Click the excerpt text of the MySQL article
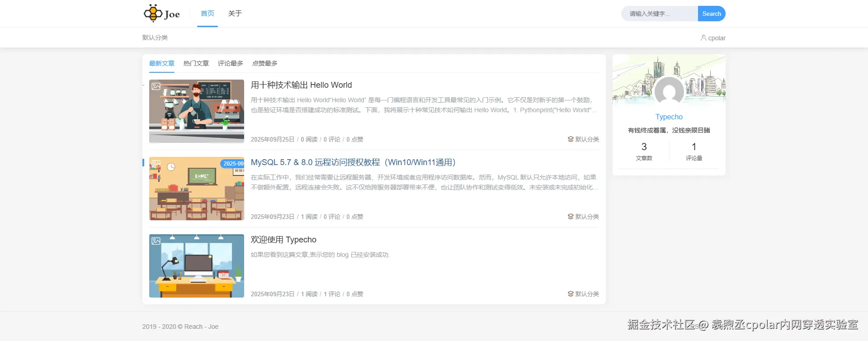This screenshot has width=868, height=341. (425, 182)
